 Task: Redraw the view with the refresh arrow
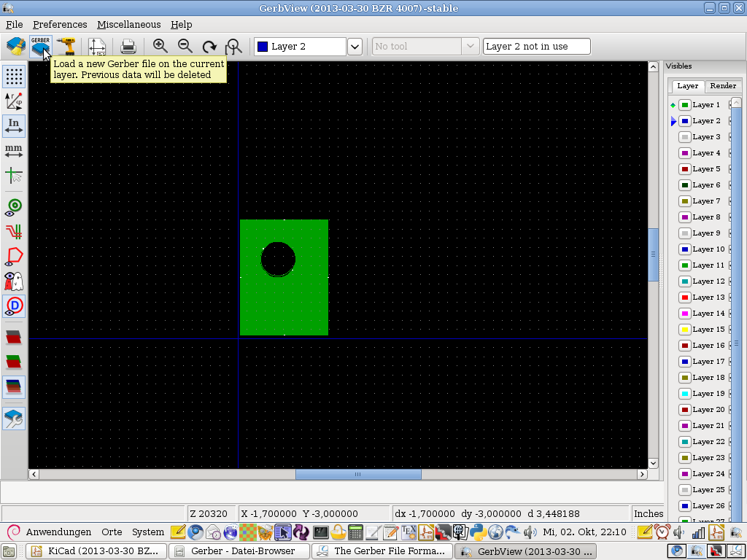209,47
